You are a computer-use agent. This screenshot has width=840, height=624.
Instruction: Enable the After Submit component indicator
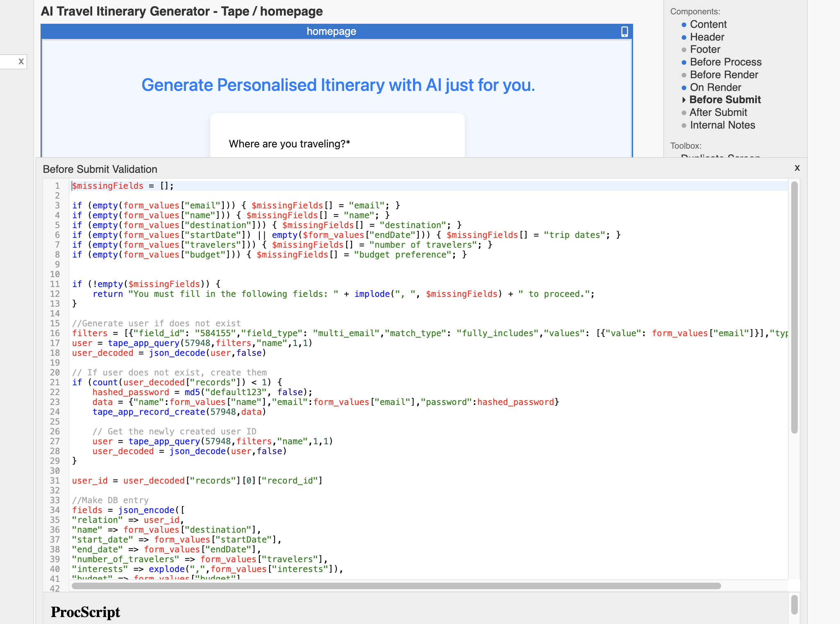pyautogui.click(x=683, y=112)
